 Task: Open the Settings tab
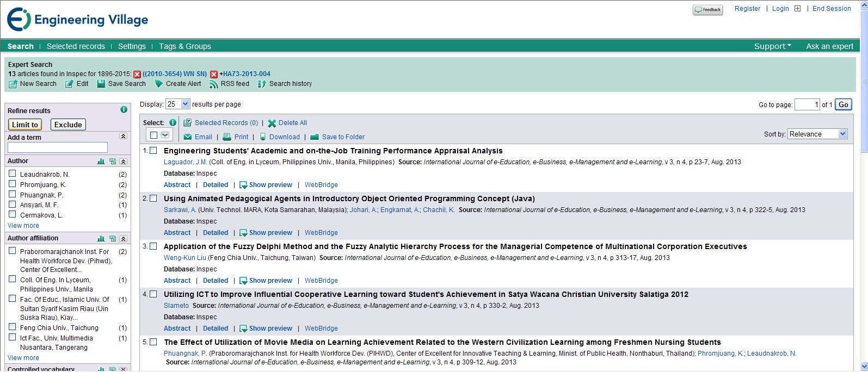pyautogui.click(x=132, y=46)
